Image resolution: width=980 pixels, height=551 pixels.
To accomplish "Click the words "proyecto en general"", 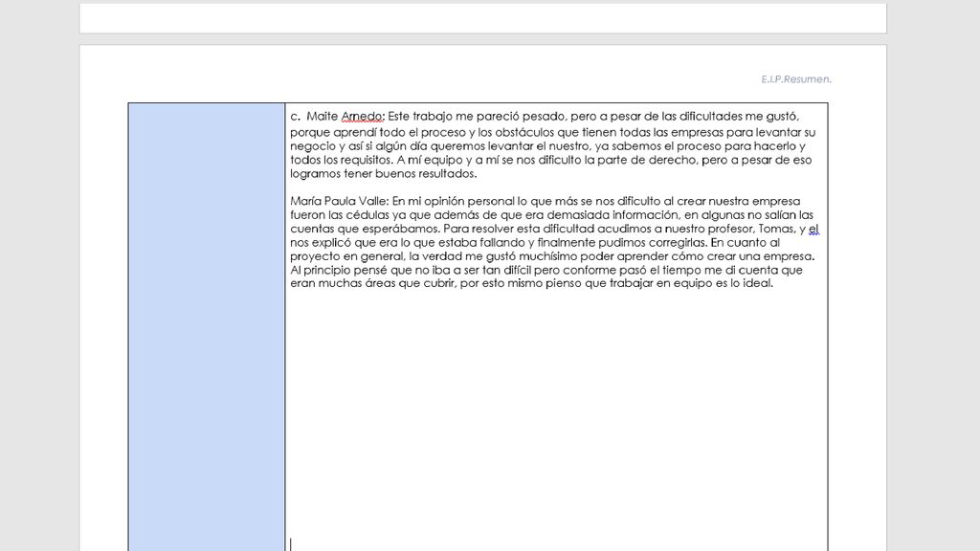I will (346, 256).
